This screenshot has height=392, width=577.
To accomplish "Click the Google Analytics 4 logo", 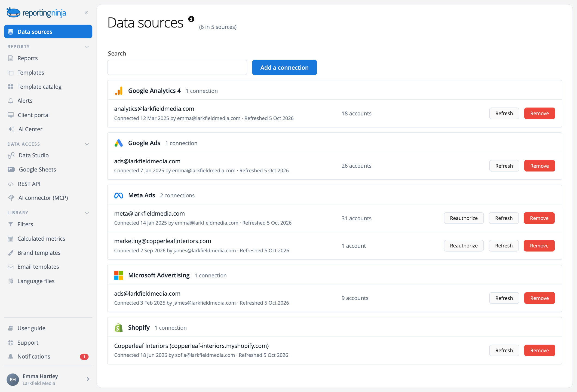I will 119,91.
